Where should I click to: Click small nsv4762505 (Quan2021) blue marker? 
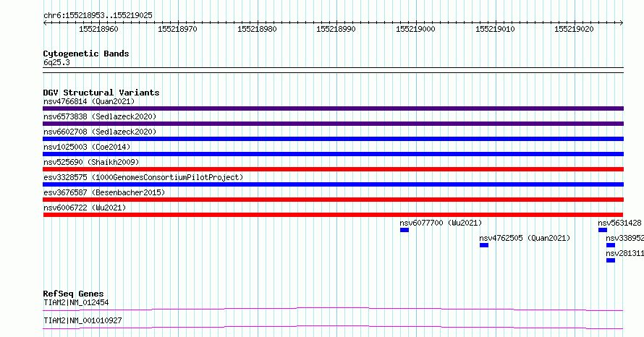click(484, 245)
